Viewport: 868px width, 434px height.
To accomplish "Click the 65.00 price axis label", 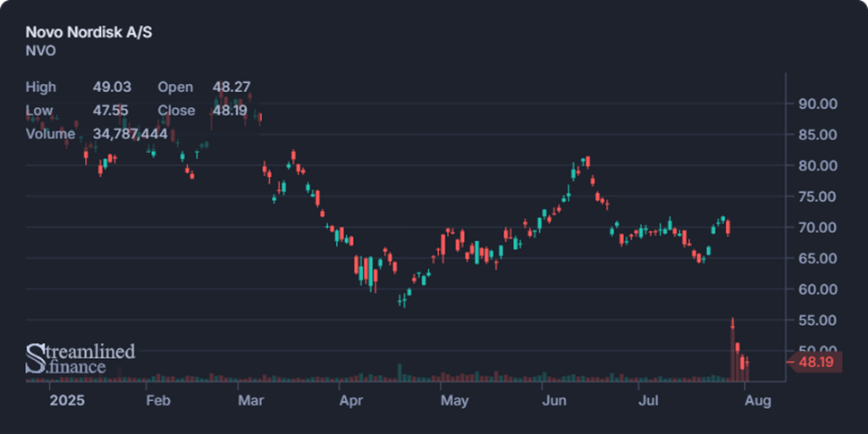I will 817,258.
